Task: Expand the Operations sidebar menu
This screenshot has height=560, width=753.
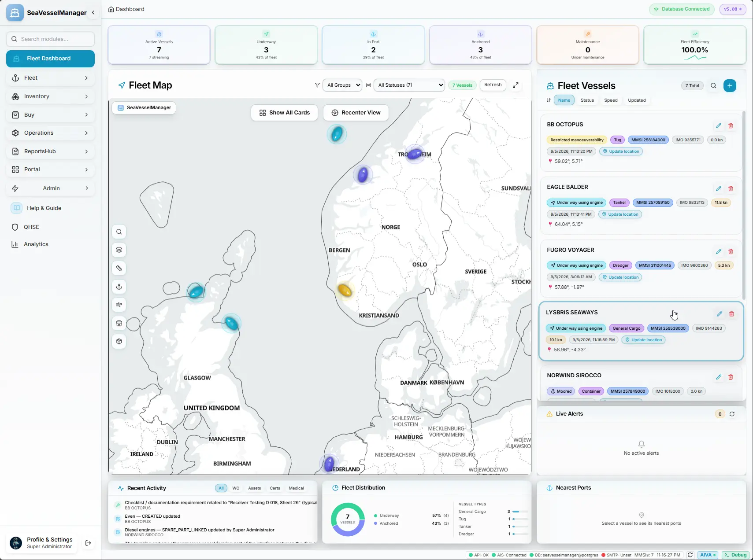Action: [50, 133]
